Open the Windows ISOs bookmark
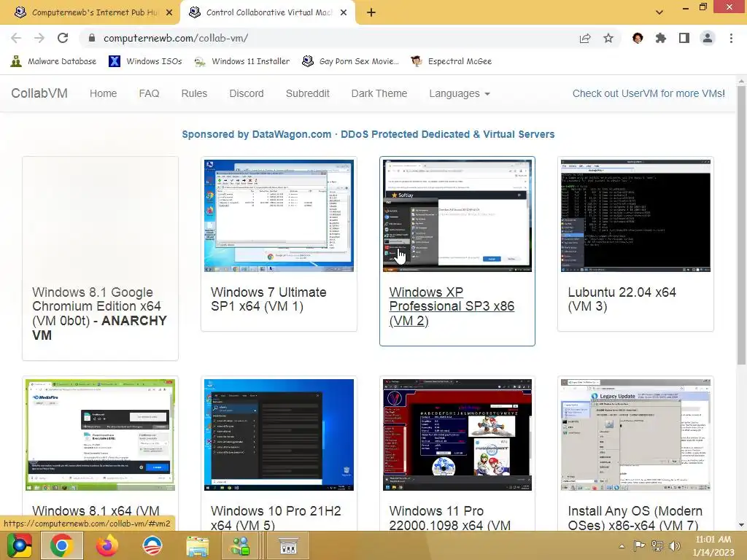Screen dimensions: 747x560 pos(145,61)
